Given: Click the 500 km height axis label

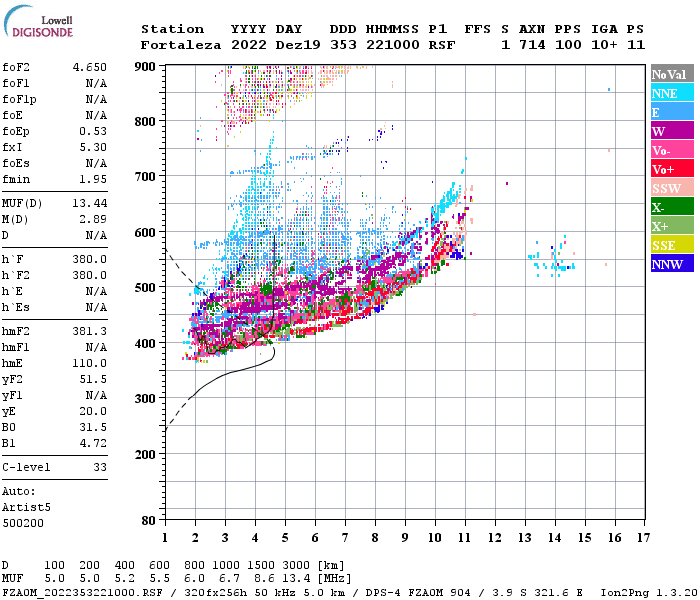Looking at the screenshot, I should 145,288.
